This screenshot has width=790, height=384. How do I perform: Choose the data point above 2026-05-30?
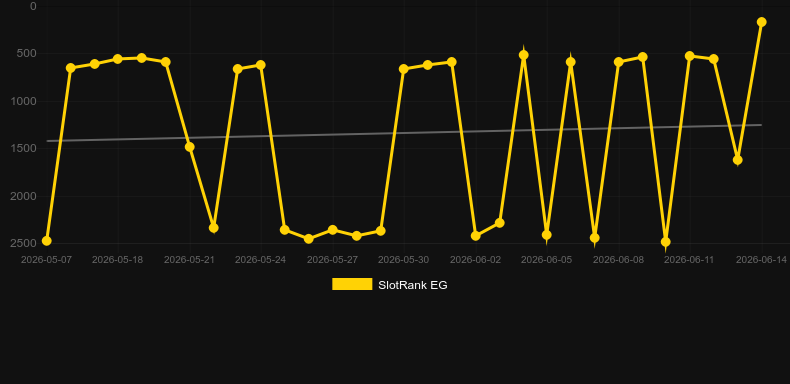coord(404,69)
